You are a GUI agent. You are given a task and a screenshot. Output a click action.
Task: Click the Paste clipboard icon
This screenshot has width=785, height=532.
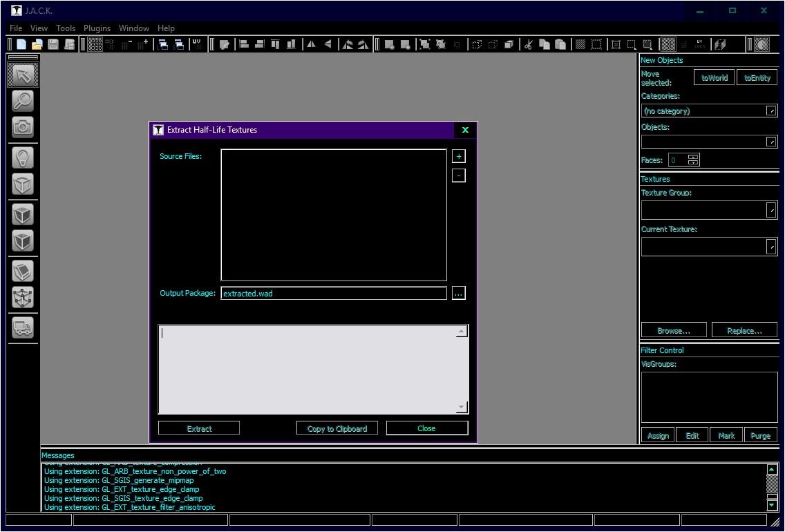point(560,44)
